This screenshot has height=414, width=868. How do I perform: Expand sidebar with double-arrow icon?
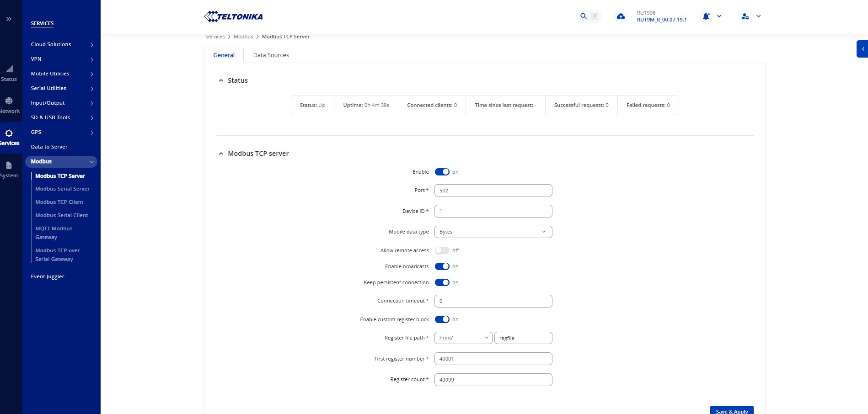(9, 19)
